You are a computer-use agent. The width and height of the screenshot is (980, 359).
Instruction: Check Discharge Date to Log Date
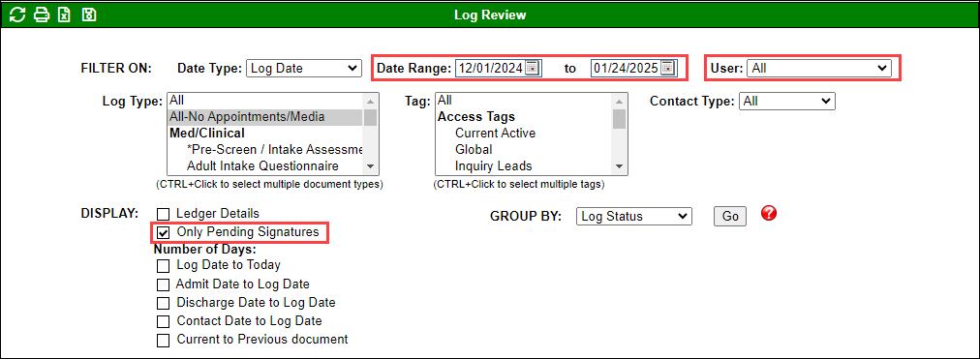click(163, 304)
